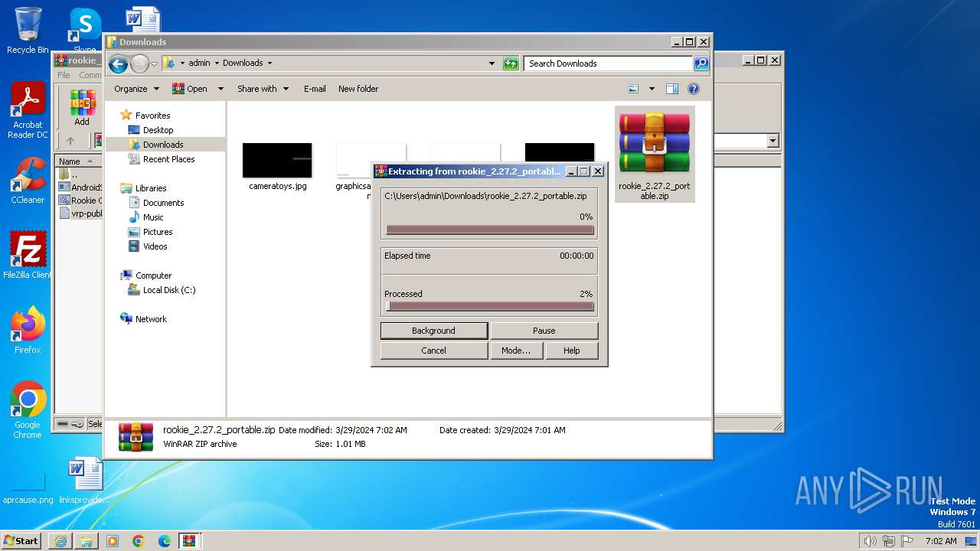Click Chrome taskbar icon
This screenshot has height=551, width=980.
pos(139,541)
